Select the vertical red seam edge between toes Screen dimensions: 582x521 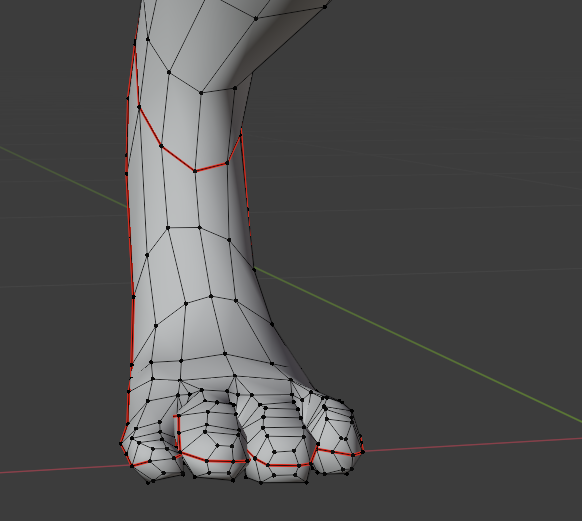pyautogui.click(x=179, y=433)
